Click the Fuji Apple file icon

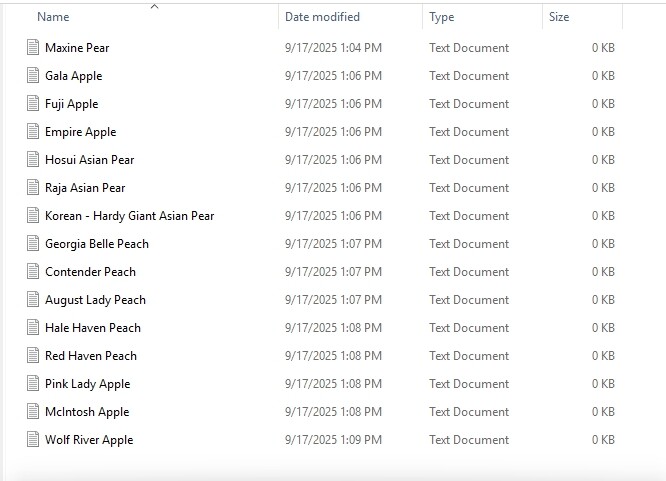click(34, 104)
